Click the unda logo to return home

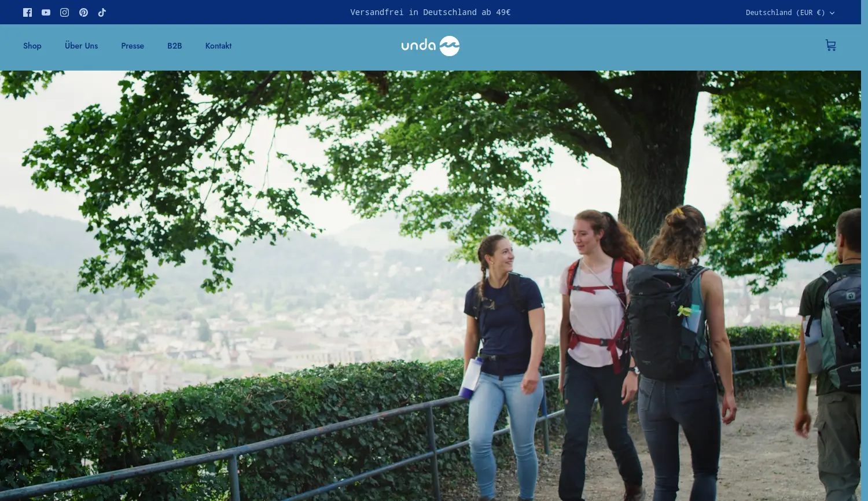pyautogui.click(x=431, y=46)
